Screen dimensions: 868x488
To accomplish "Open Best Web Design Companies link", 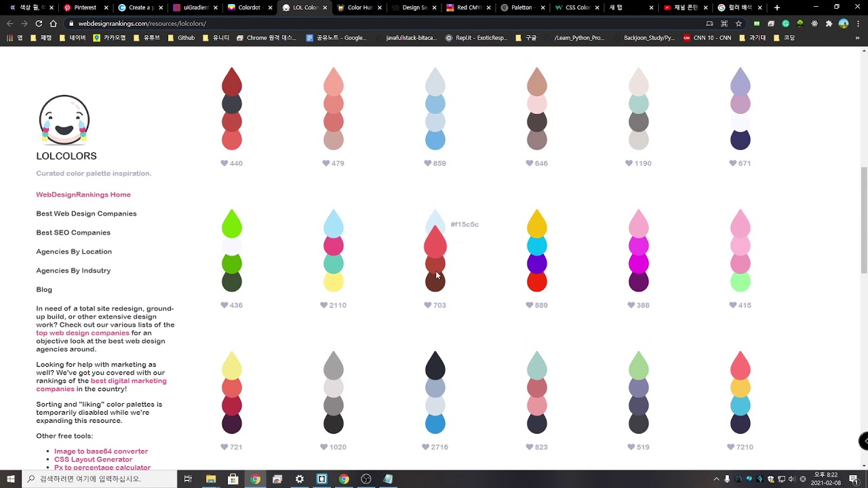I will tap(86, 213).
